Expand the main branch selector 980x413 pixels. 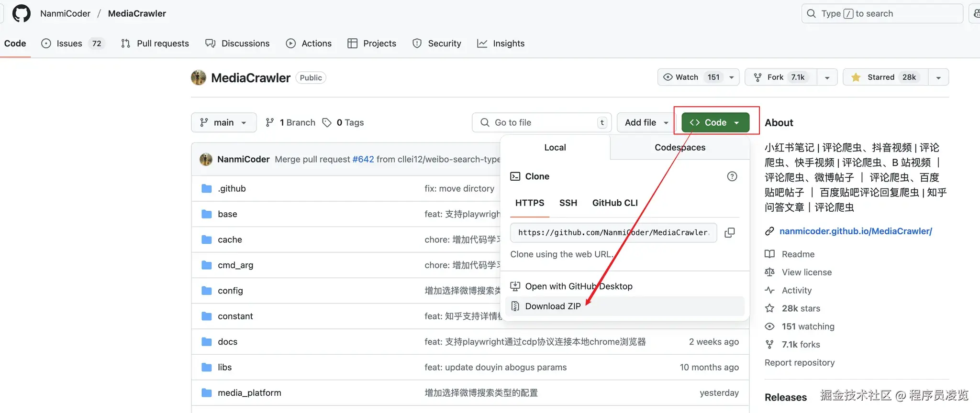coord(223,122)
